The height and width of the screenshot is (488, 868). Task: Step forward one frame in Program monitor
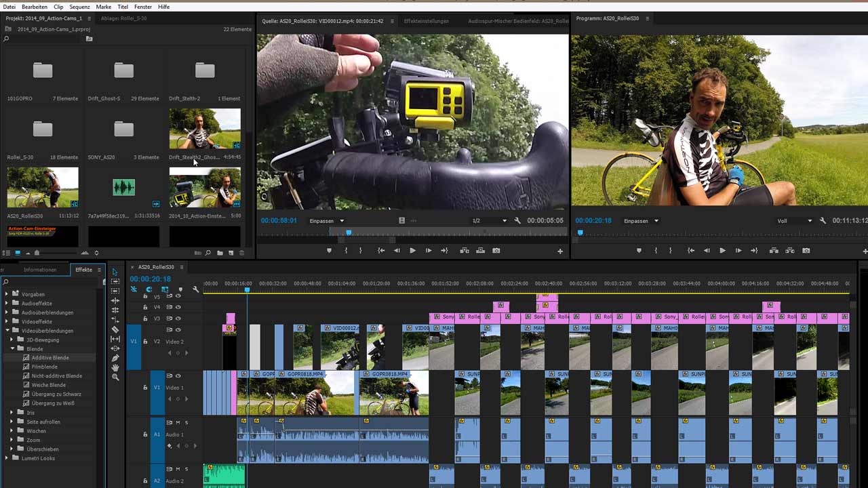tap(738, 251)
